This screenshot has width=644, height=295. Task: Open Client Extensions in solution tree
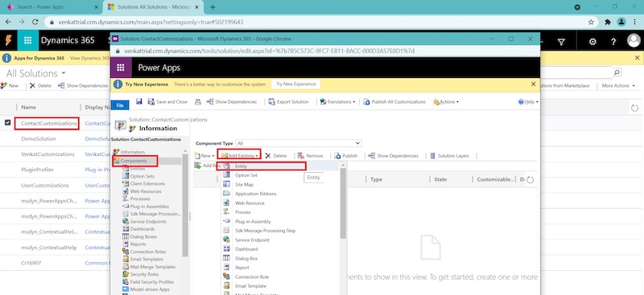point(147,184)
